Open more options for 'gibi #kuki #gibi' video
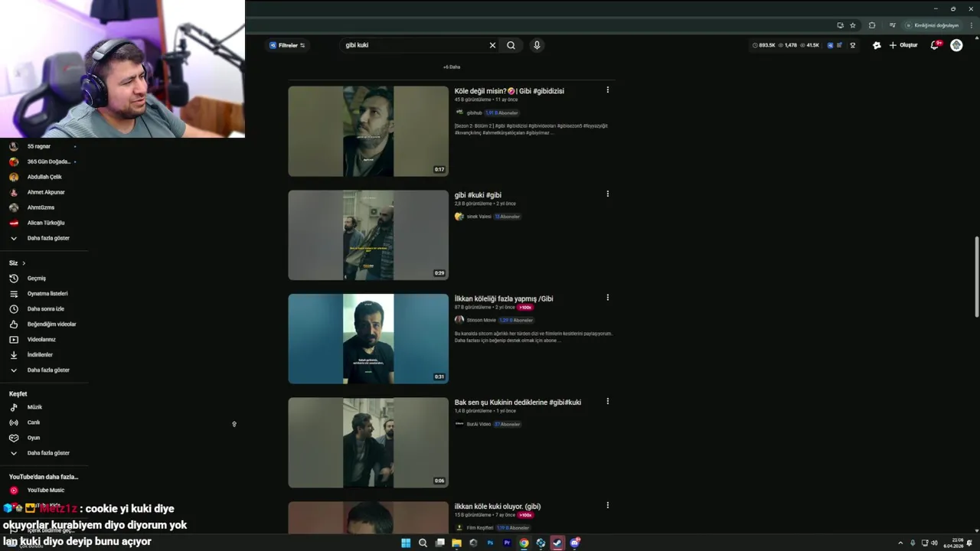 [608, 194]
